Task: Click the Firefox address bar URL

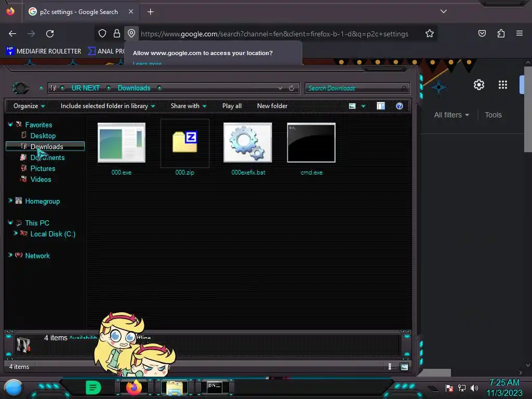Action: click(x=274, y=34)
